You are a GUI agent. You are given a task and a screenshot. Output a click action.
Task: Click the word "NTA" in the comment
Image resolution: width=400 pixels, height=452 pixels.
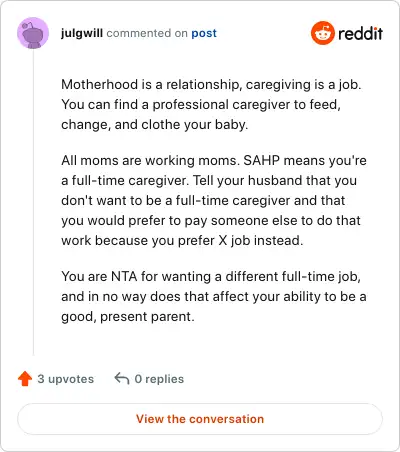[x=124, y=276]
